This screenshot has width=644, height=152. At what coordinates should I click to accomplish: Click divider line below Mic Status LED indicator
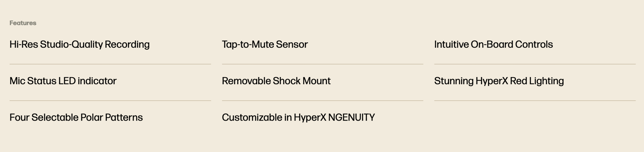pos(110,100)
